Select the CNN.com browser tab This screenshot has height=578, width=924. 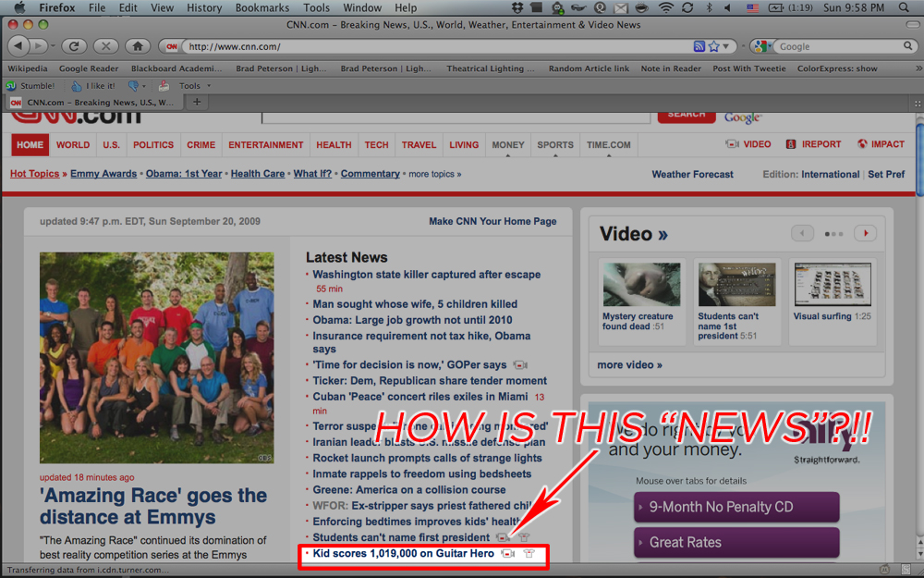tap(94, 102)
